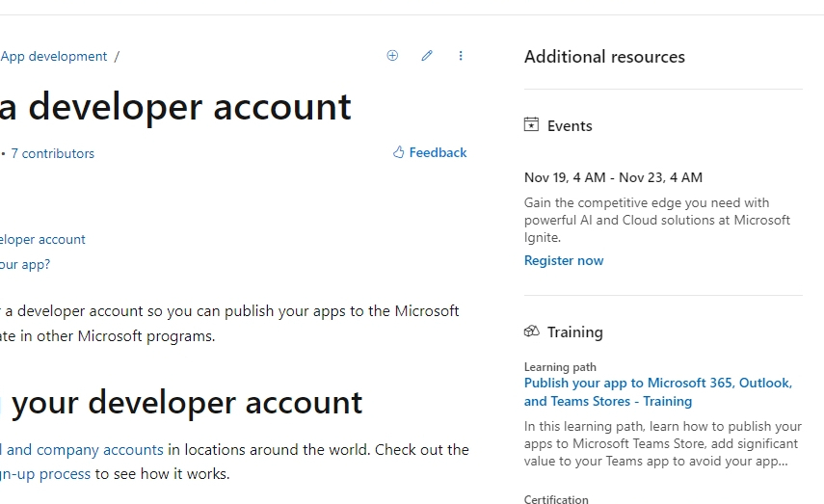This screenshot has height=504, width=824.
Task: Click the Feedback thumbs-up button
Action: click(430, 152)
